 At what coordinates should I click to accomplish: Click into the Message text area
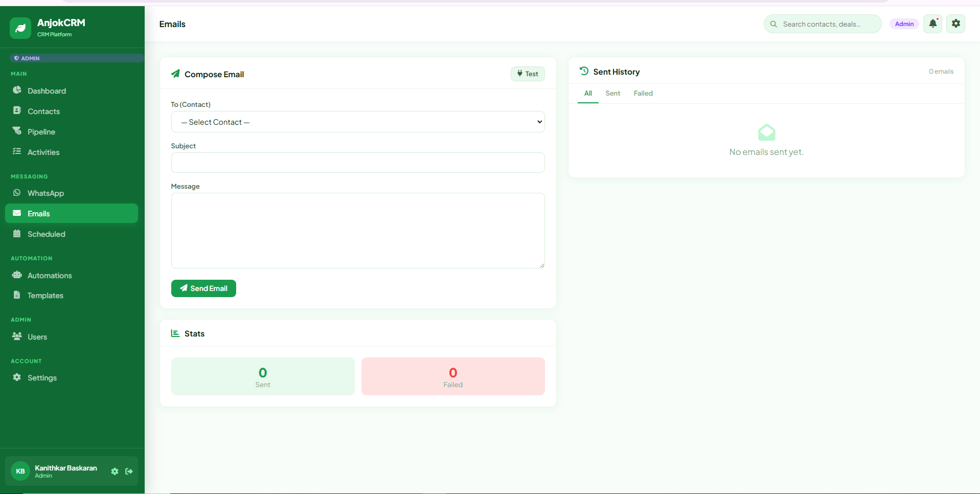pos(357,230)
